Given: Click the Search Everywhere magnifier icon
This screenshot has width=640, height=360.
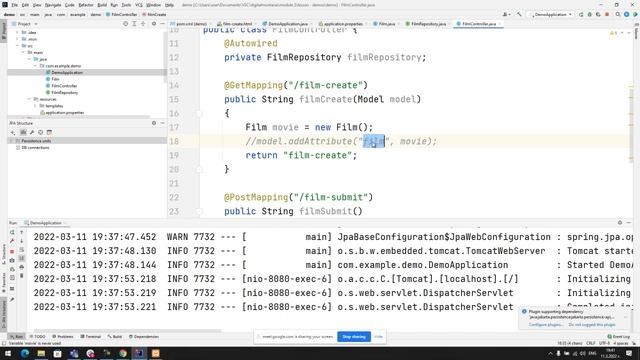Looking at the screenshot, I should point(618,14).
